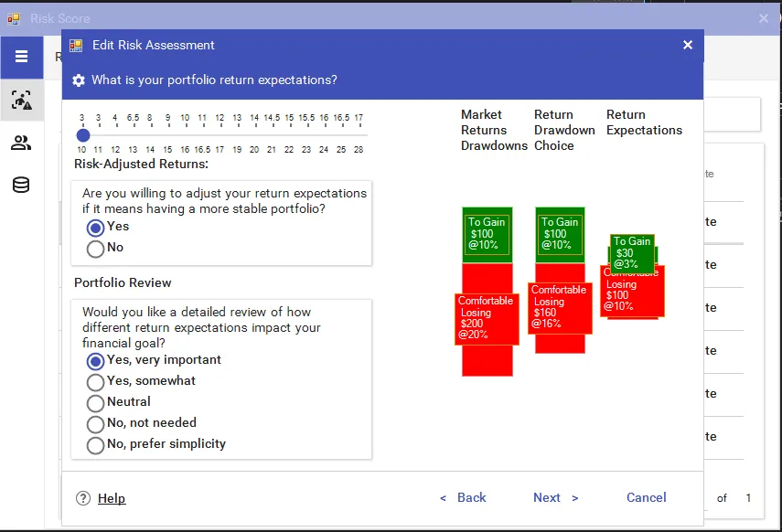782x532 pixels.
Task: Go Back to previous question
Action: pyautogui.click(x=463, y=497)
